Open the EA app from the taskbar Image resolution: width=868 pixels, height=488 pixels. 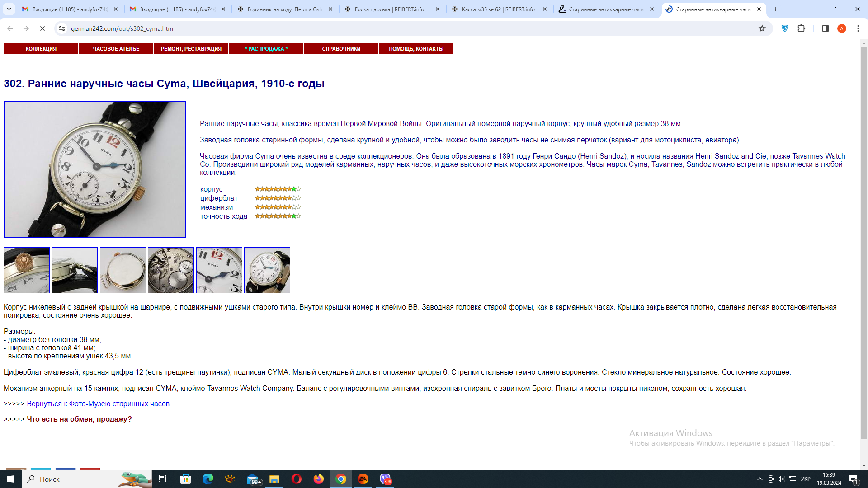coord(363,479)
